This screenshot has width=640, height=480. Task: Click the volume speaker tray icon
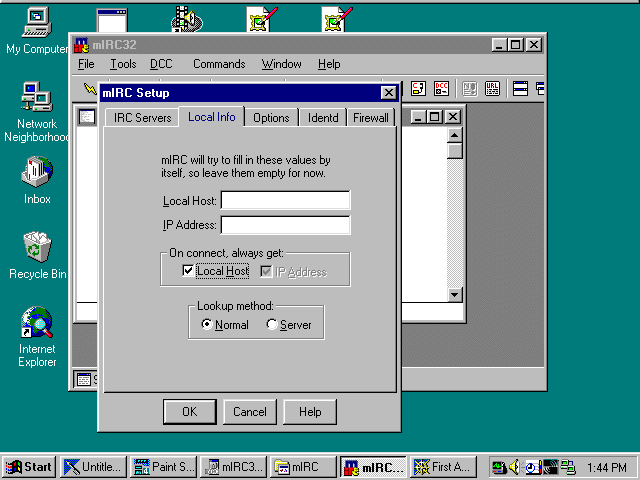pyautogui.click(x=514, y=467)
